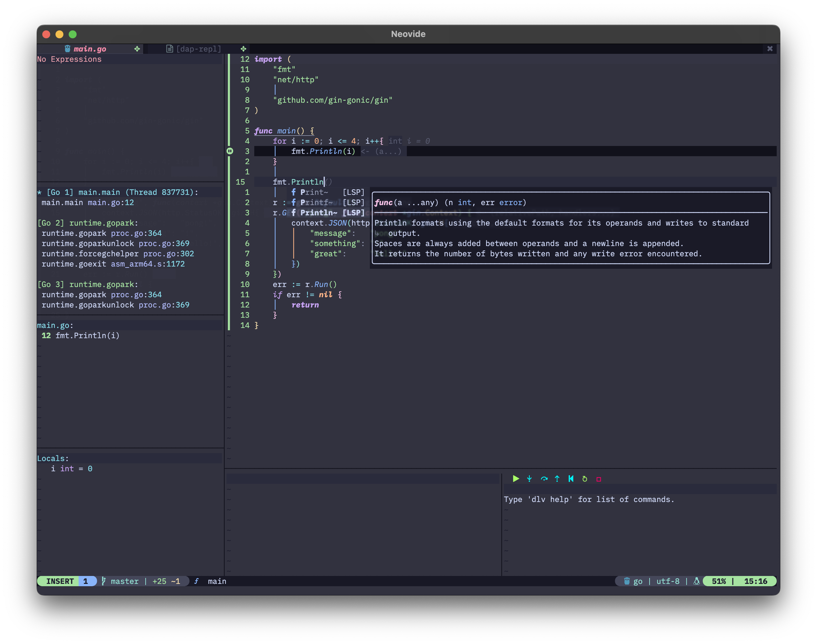817x644 pixels.
Task: Collapse the [Go 1] main.main thread
Action: pos(118,192)
